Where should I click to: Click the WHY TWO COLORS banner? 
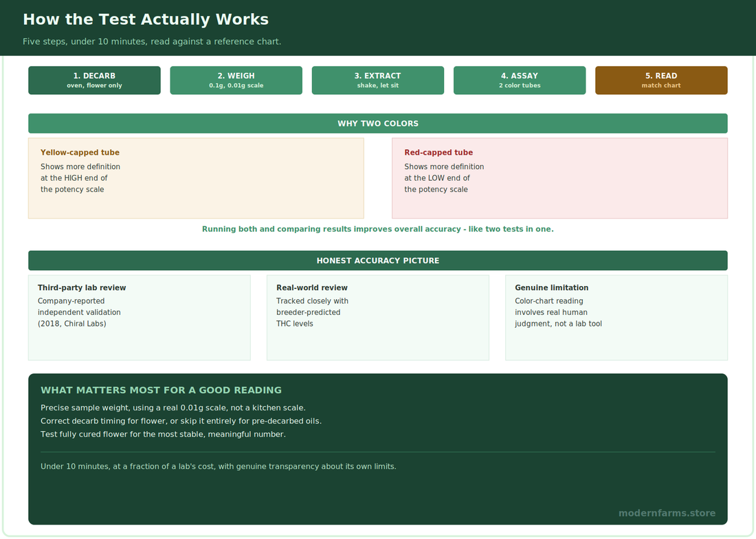click(378, 124)
